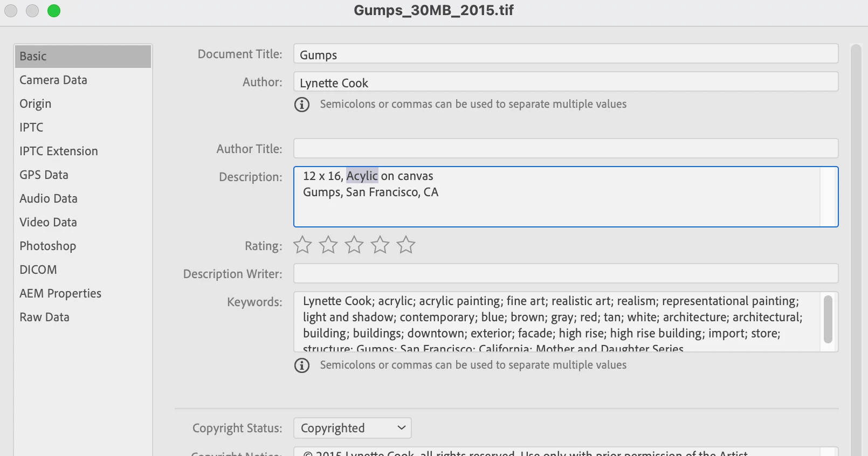Image resolution: width=868 pixels, height=456 pixels.
Task: Set rating to four stars
Action: pyautogui.click(x=380, y=245)
